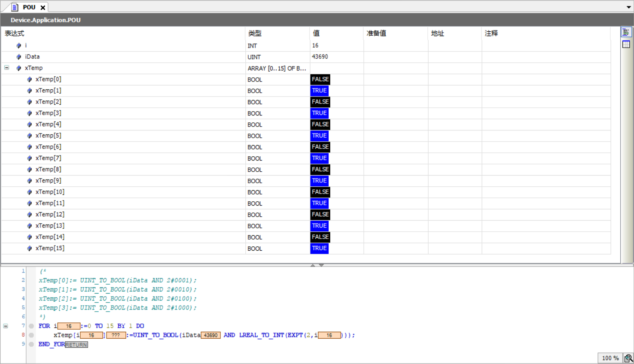Click the RETURN marker after END_FOR
The width and height of the screenshot is (634, 364).
(76, 345)
